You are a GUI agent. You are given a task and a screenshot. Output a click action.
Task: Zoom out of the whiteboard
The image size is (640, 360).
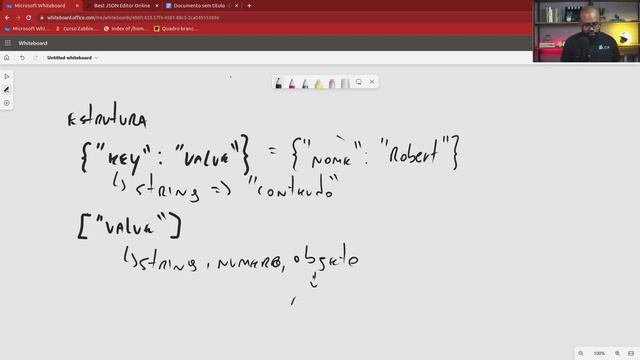click(x=581, y=353)
